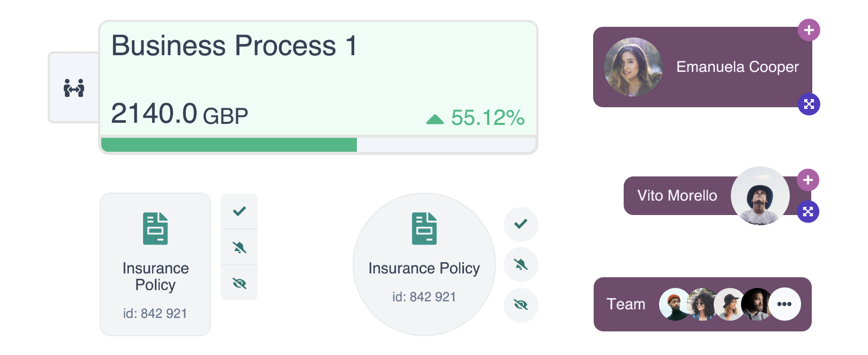Open the Emanuela Cooper name label

click(737, 67)
